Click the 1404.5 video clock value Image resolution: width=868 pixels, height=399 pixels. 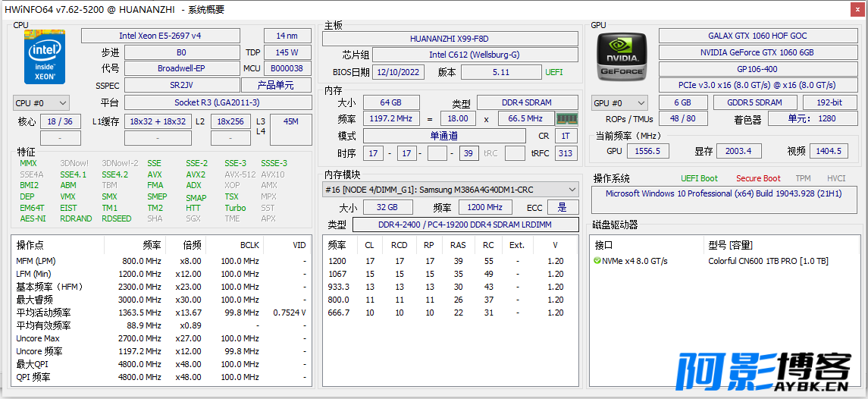point(829,151)
